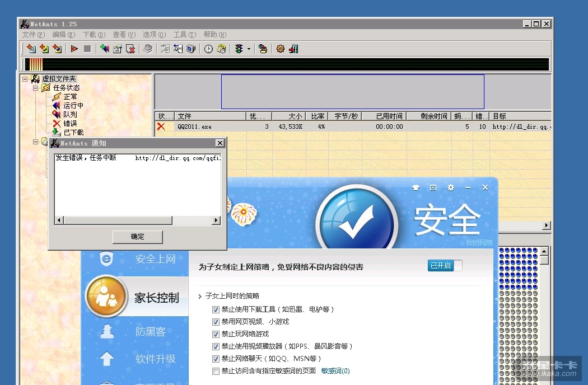Viewport: 588px width, 385px height.
Task: Select the 已下载 tree item
Action: [73, 133]
